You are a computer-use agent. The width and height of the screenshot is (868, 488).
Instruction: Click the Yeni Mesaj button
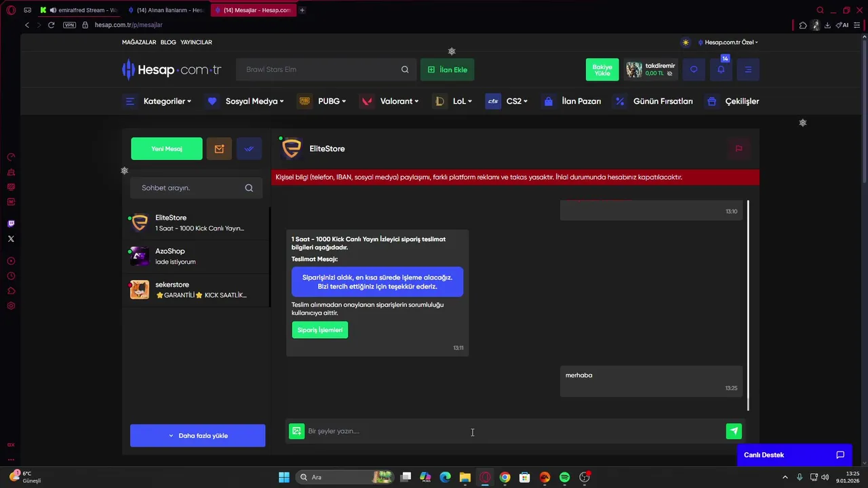167,149
